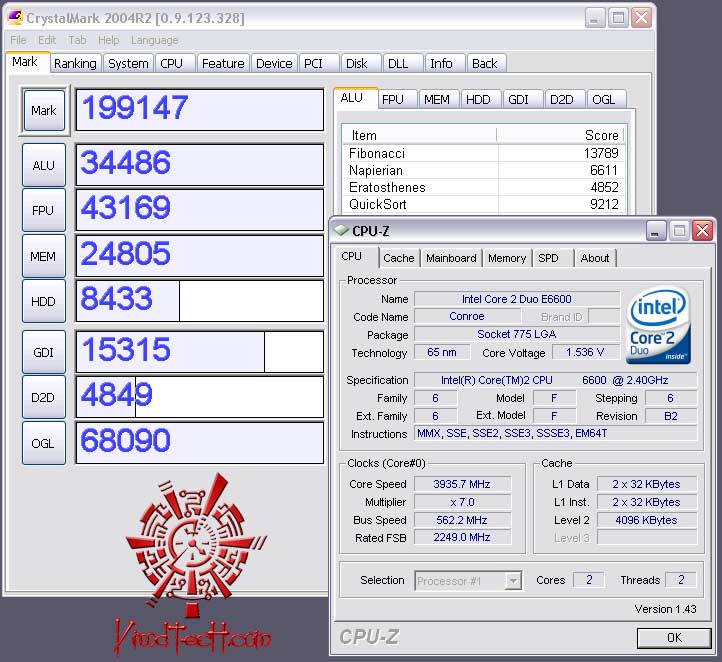Click the total Mark score 199147

click(199, 110)
